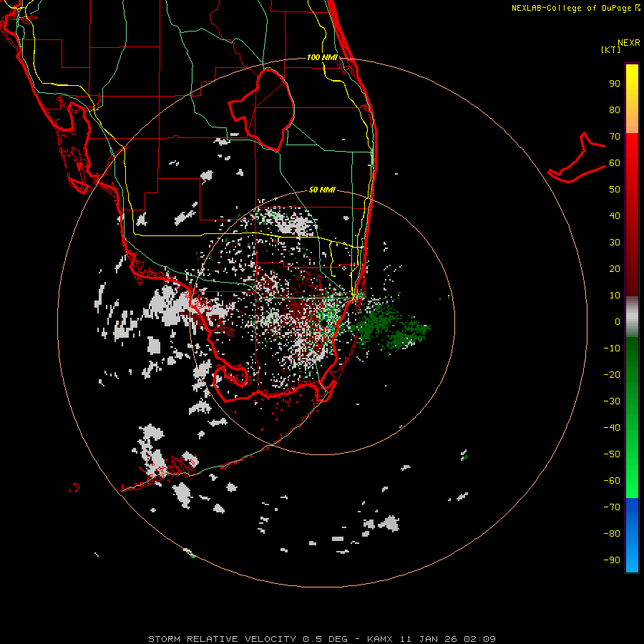Click the 0.5 DEG elevation text
The image size is (644, 644).
[x=325, y=639]
